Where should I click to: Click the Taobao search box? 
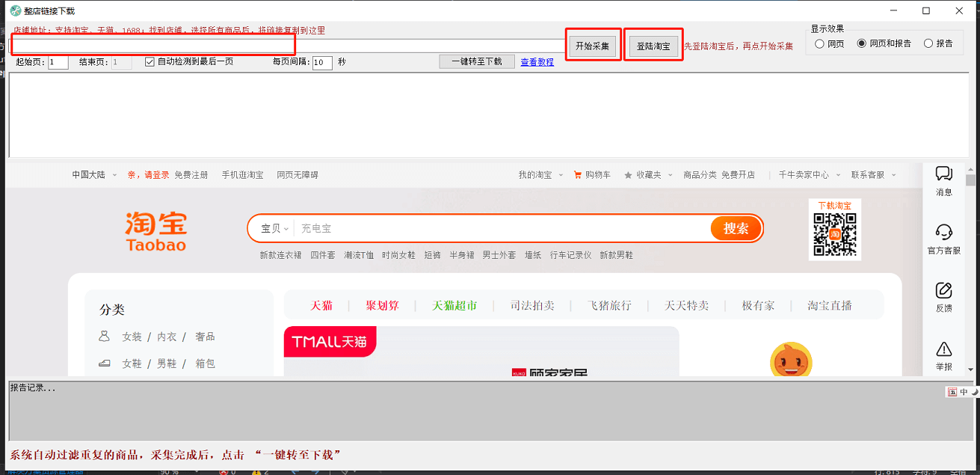pyautogui.click(x=502, y=228)
